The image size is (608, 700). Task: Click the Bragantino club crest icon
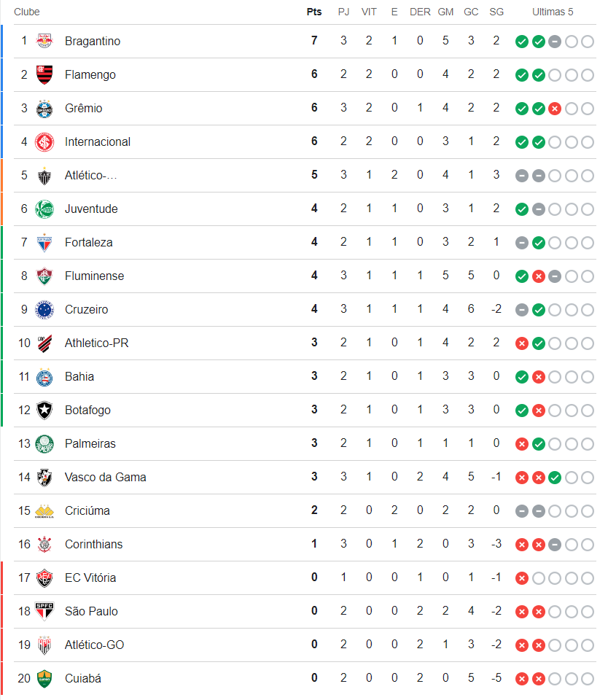coord(44,41)
